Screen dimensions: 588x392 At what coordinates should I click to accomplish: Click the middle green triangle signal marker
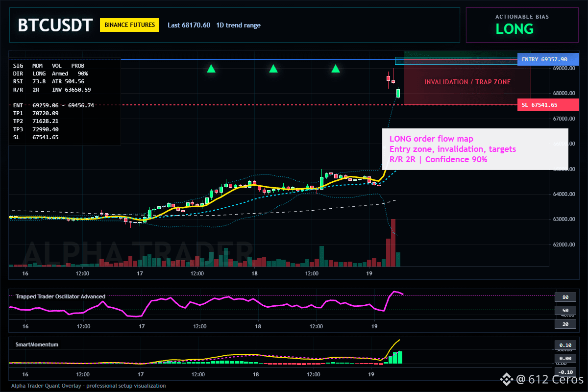pos(273,69)
